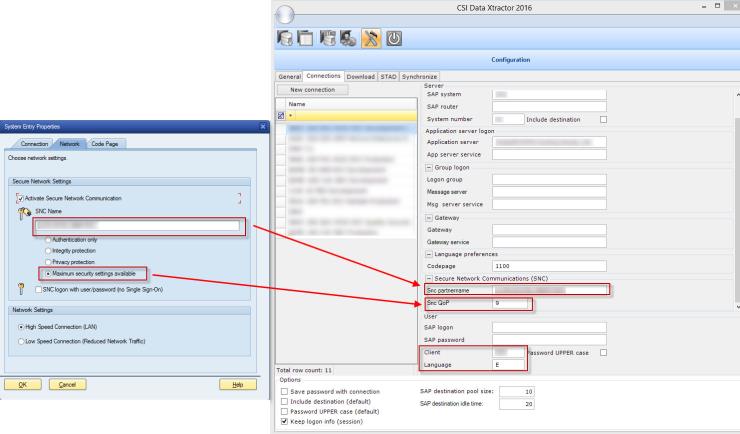The image size is (740, 434).
Task: Click the database with disc toolbar icon
Action: (x=349, y=38)
